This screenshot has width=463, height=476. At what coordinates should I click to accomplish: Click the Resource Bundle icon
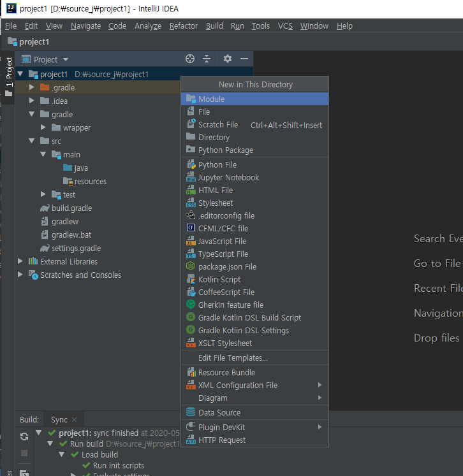[191, 373]
